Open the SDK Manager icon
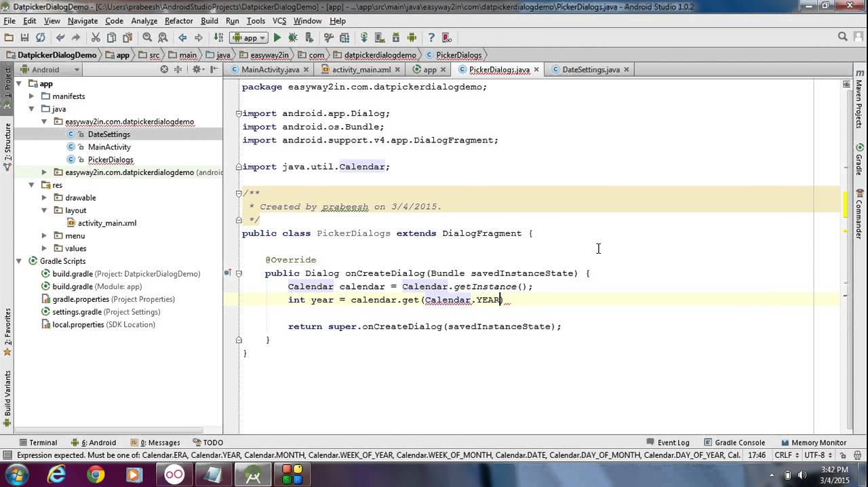This screenshot has height=487, width=868. pyautogui.click(x=396, y=38)
